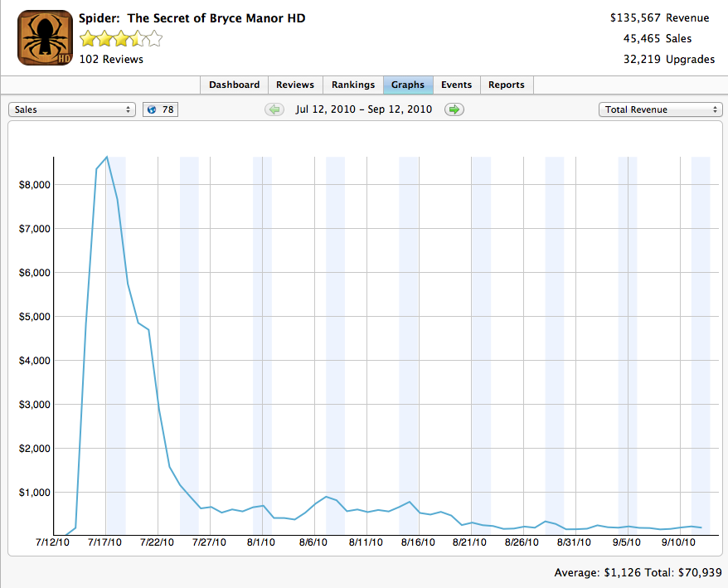Click the globe countries button 78
Screen dimensions: 728x588
pos(160,109)
